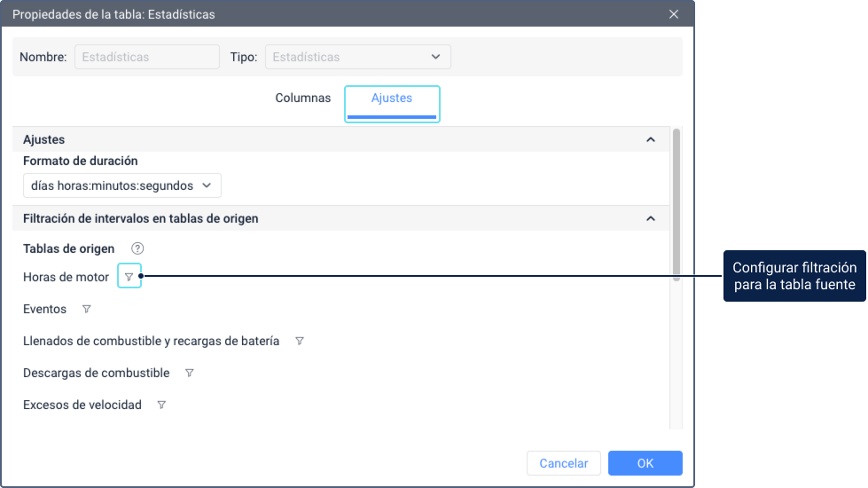Click help icon beside Tablas de origen
The image size is (868, 488).
tap(137, 248)
